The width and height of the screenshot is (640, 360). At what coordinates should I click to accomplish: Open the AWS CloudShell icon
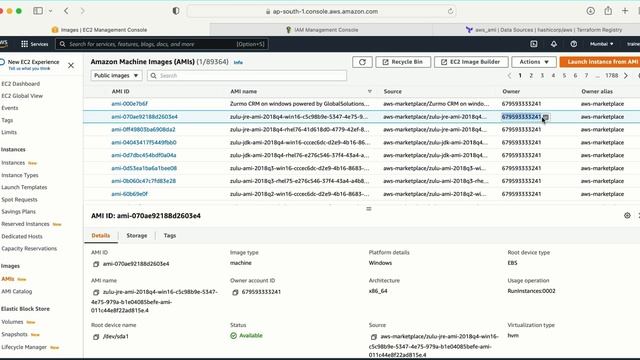point(533,44)
